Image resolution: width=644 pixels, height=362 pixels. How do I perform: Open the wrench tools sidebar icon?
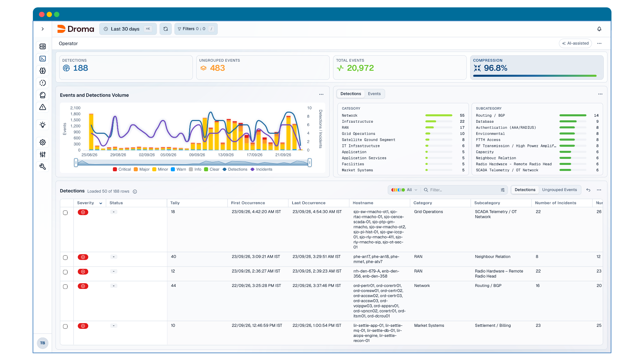click(x=43, y=167)
